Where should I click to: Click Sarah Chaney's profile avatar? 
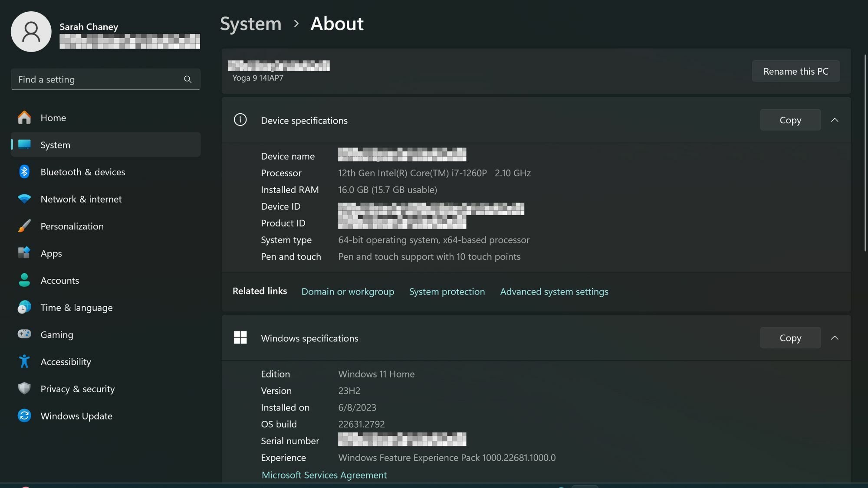pyautogui.click(x=31, y=31)
